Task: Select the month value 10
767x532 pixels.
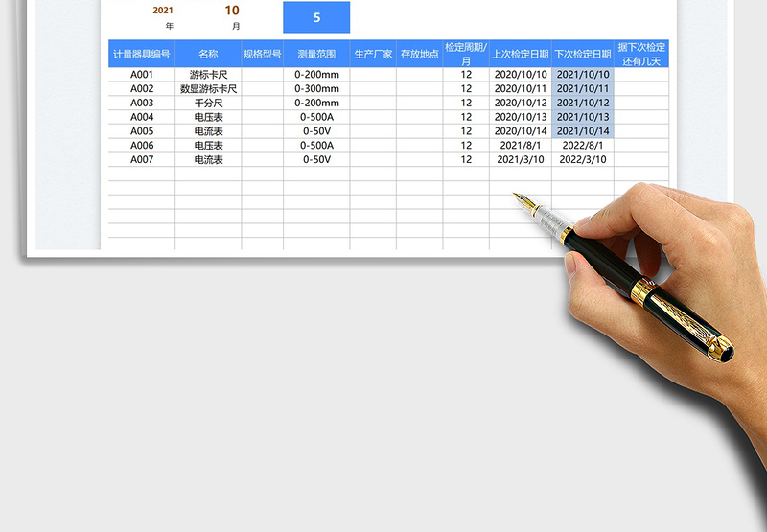Action: (232, 11)
